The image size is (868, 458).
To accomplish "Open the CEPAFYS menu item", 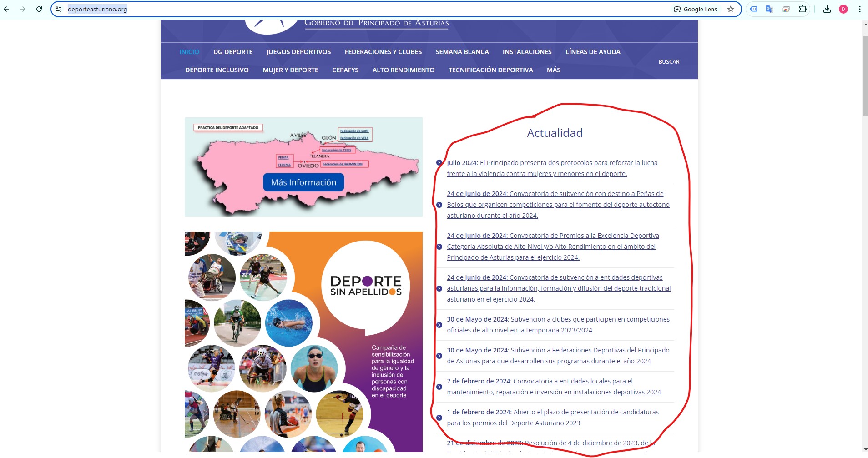I will (x=345, y=70).
